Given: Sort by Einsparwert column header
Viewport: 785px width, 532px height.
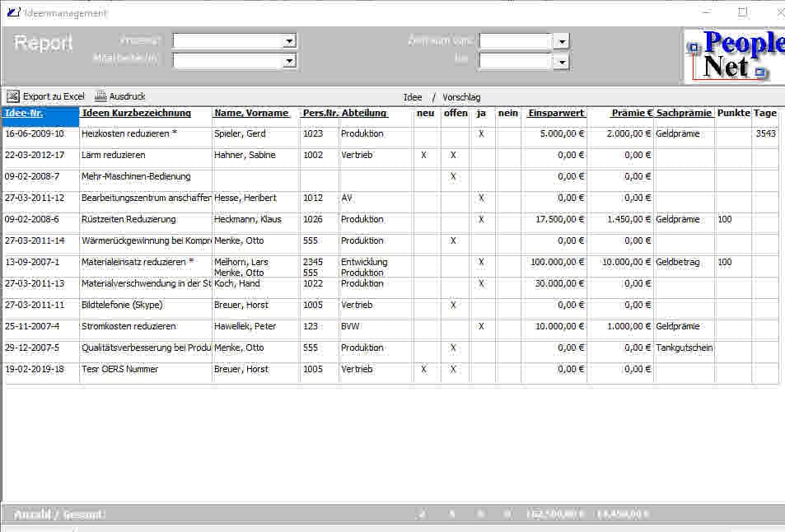Looking at the screenshot, I should [x=556, y=113].
